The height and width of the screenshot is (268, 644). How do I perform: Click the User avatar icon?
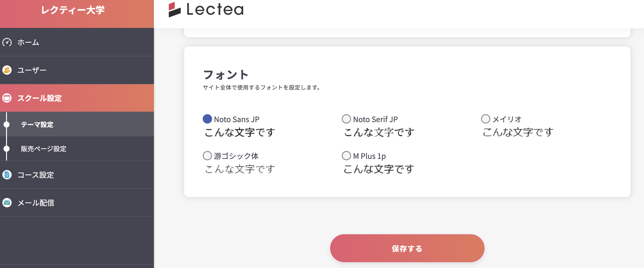click(x=7, y=70)
